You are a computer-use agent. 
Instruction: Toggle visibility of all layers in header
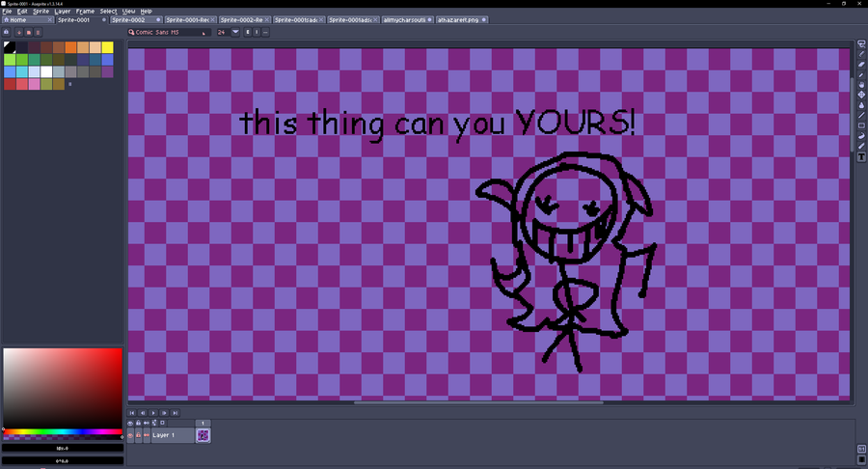[x=130, y=423]
